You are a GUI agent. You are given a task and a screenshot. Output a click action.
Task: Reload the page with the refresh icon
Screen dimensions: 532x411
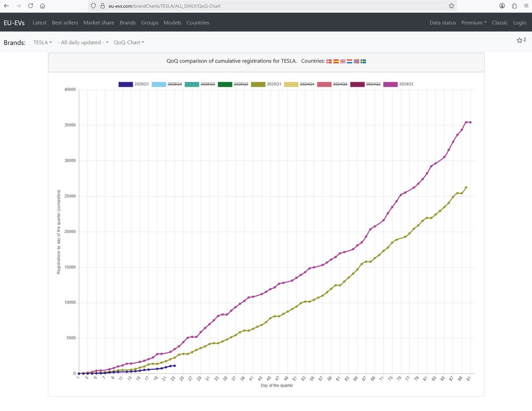[30, 6]
